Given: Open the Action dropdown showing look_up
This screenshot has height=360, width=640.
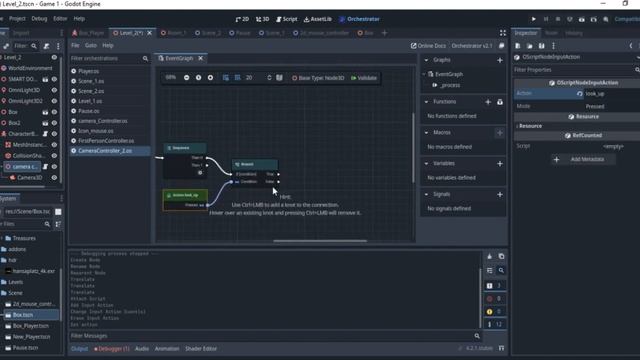Looking at the screenshot, I should coord(611,93).
